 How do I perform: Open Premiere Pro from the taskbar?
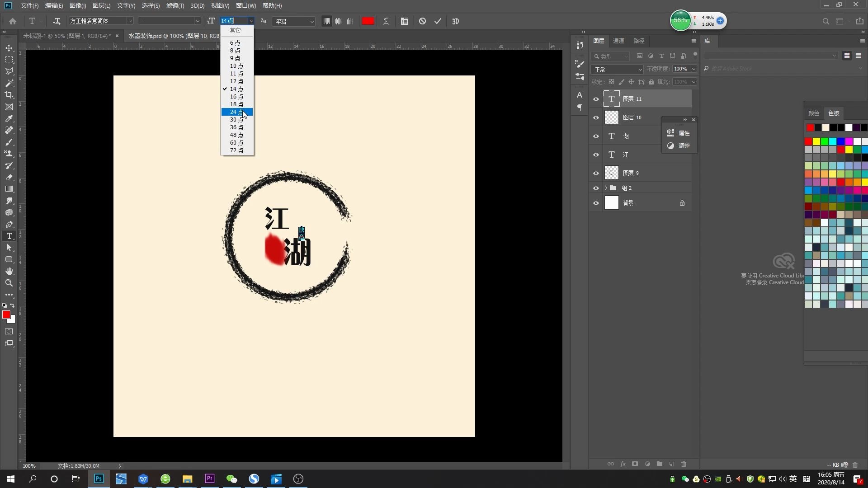209,479
